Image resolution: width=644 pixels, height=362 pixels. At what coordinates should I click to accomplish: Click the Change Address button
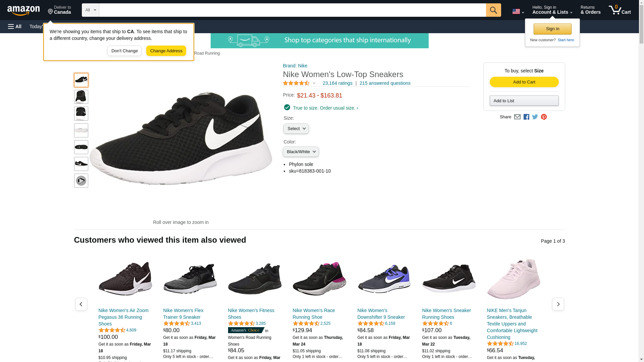tap(166, 51)
